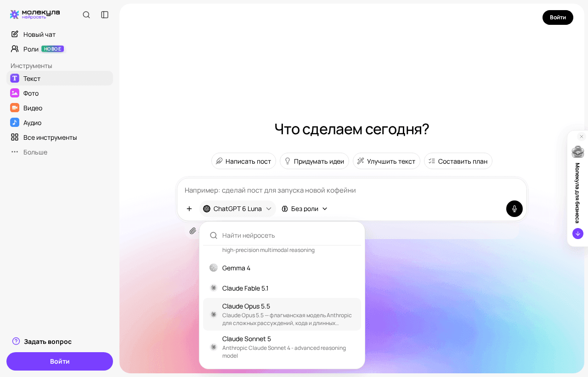Select Claude Opus 5.5 model

282,314
